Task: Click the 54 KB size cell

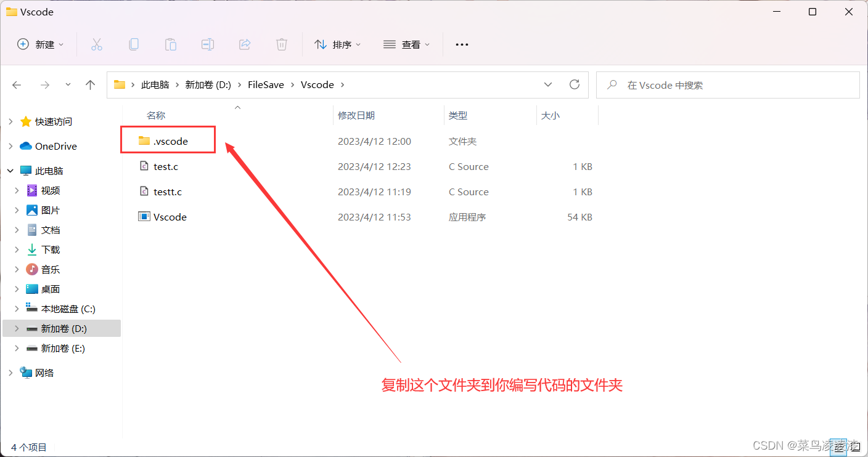Action: click(x=579, y=217)
